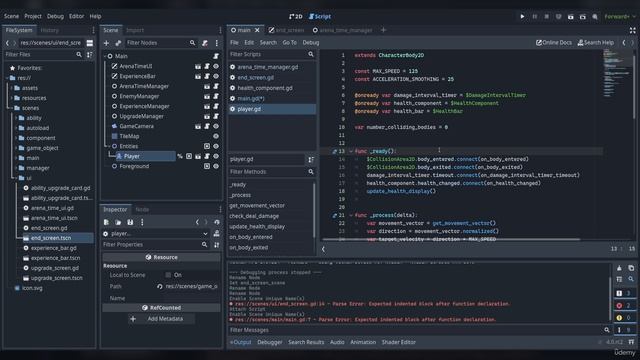The height and width of the screenshot is (360, 640).
Task: Create a new resource in Inspector
Action: pyautogui.click(x=107, y=222)
